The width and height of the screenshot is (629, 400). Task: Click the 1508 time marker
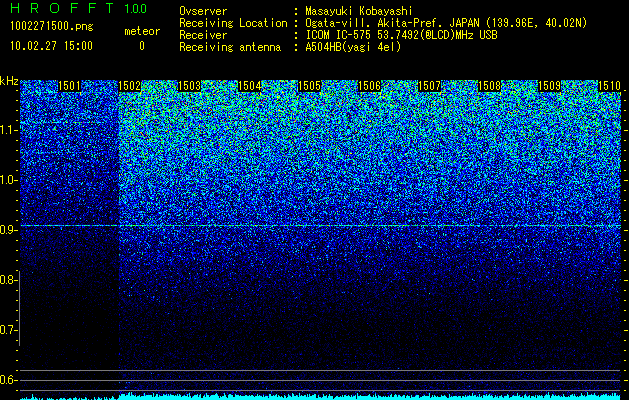tap(489, 86)
